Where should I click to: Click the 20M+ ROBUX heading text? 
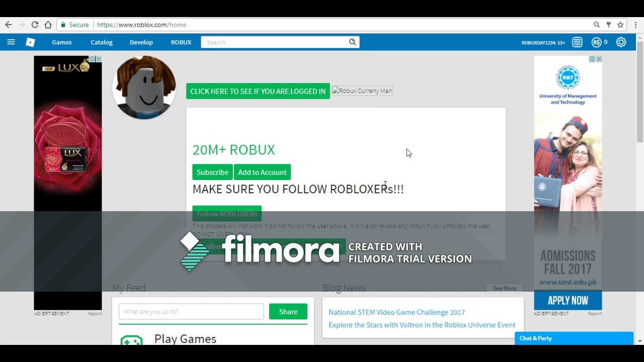coord(233,150)
